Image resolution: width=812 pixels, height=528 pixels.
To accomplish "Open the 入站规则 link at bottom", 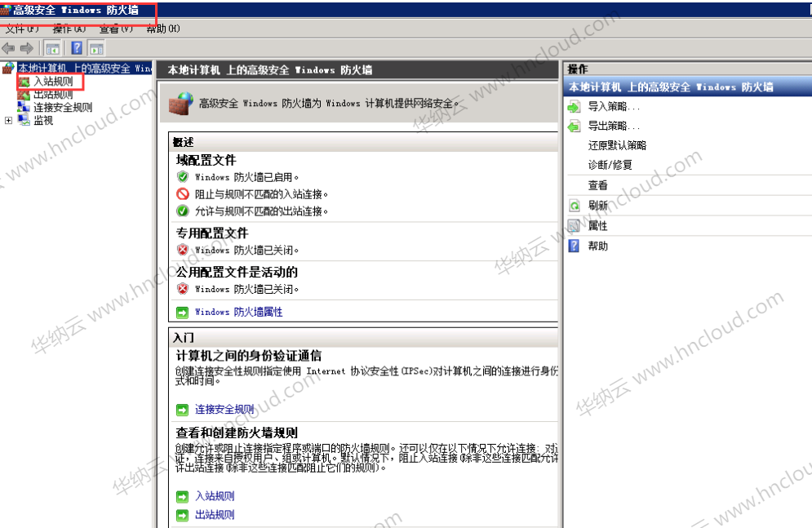I will pyautogui.click(x=215, y=496).
